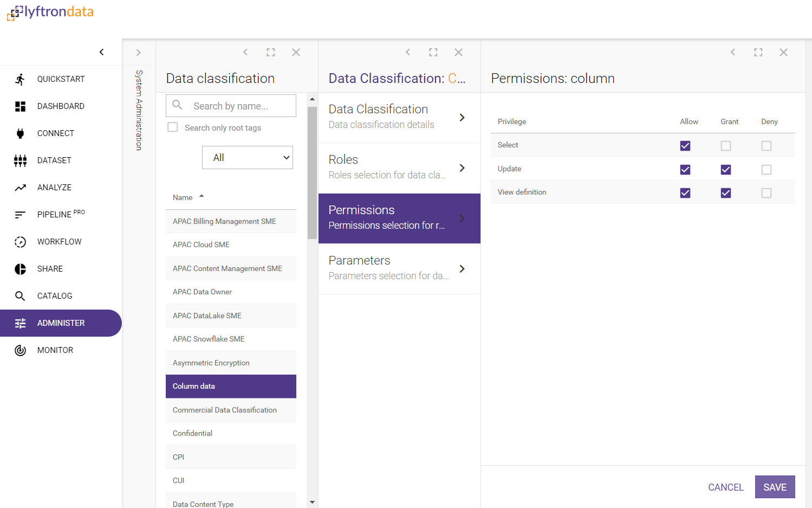This screenshot has height=508, width=812.
Task: Click the lyftrondata logo
Action: click(50, 12)
